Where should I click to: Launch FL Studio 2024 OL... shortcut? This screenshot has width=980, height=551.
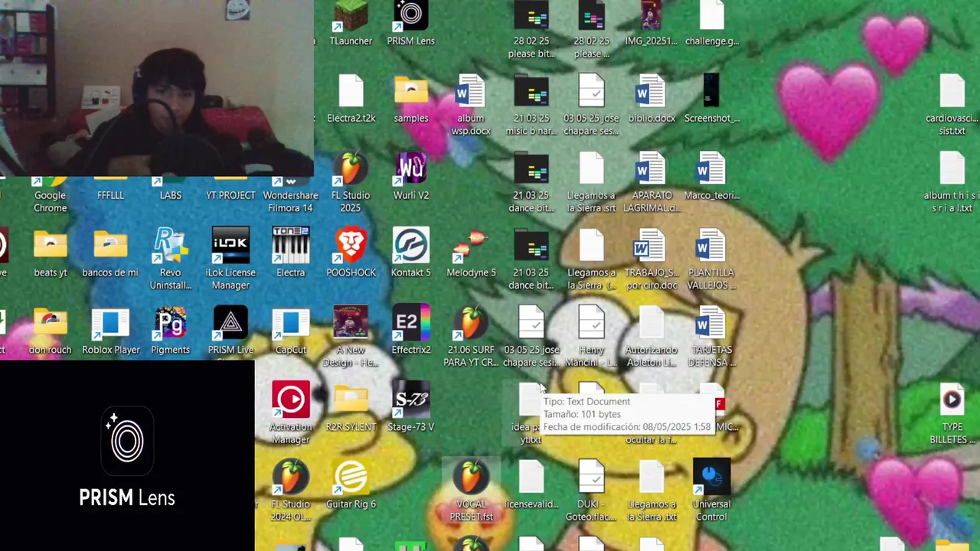(291, 491)
